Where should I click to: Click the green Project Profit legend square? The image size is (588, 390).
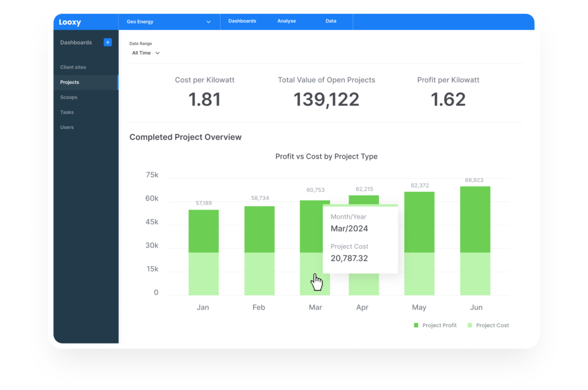[x=415, y=325]
